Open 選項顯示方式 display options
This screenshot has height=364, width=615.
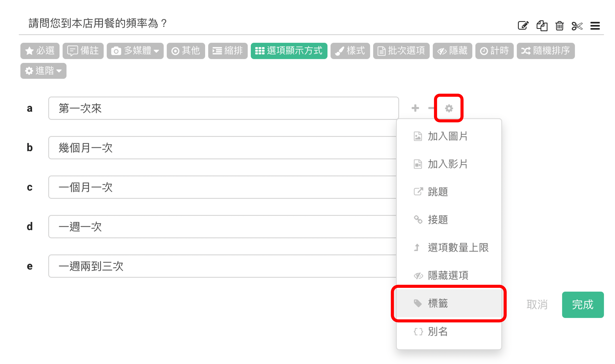tap(289, 51)
